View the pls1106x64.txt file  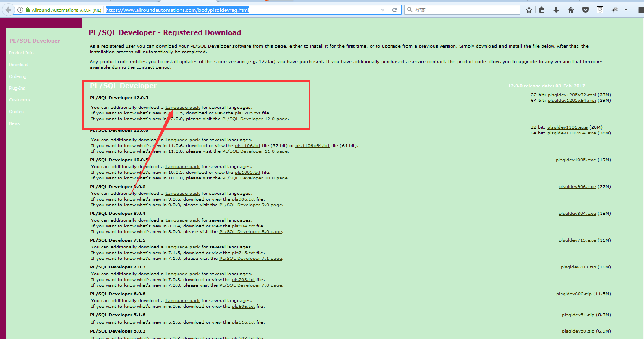tap(312, 146)
